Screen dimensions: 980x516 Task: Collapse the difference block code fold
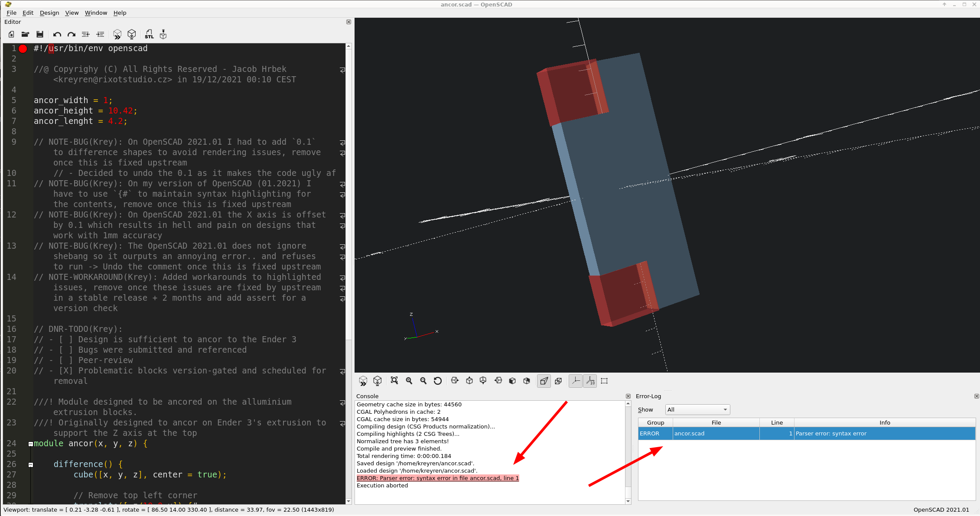pyautogui.click(x=30, y=464)
